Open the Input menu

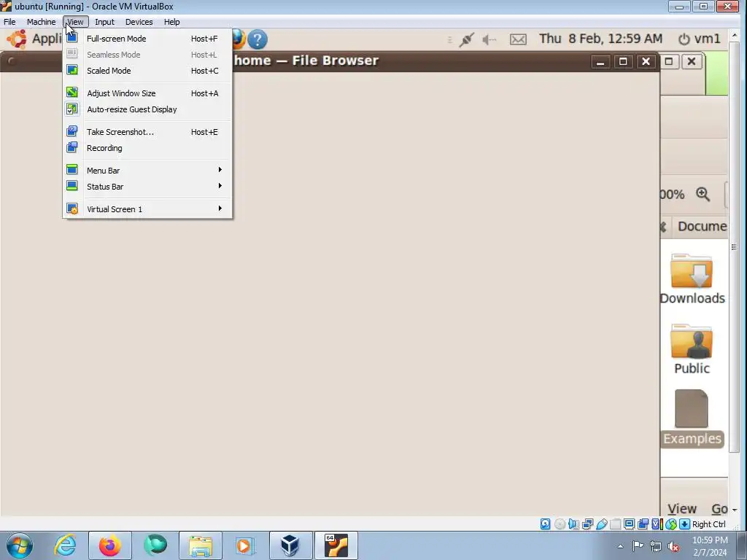pyautogui.click(x=104, y=22)
